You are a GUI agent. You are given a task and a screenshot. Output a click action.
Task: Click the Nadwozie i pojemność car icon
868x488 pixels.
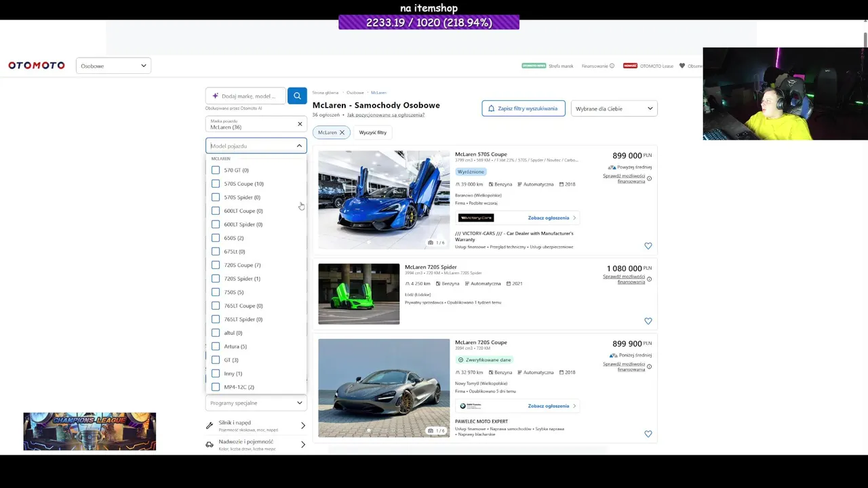(210, 445)
